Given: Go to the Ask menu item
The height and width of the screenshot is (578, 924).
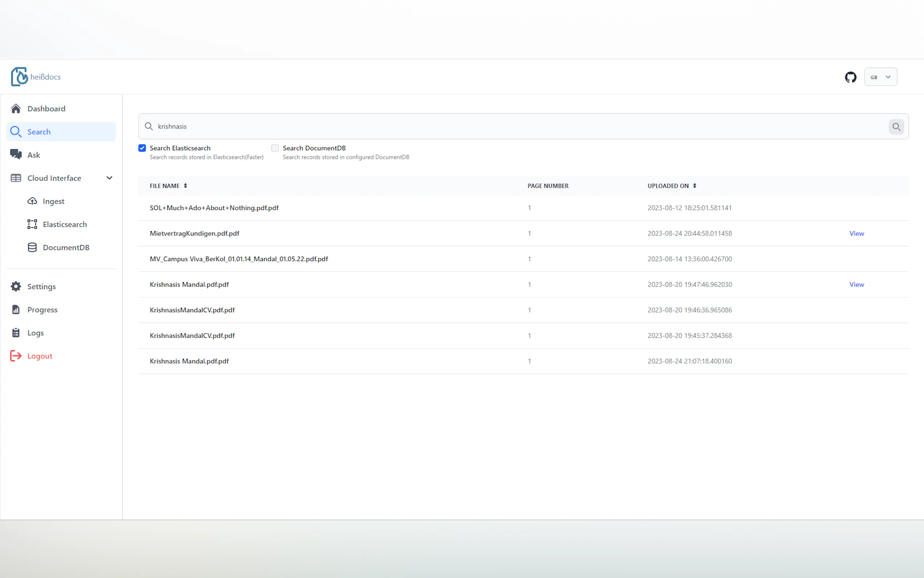Looking at the screenshot, I should coord(33,155).
